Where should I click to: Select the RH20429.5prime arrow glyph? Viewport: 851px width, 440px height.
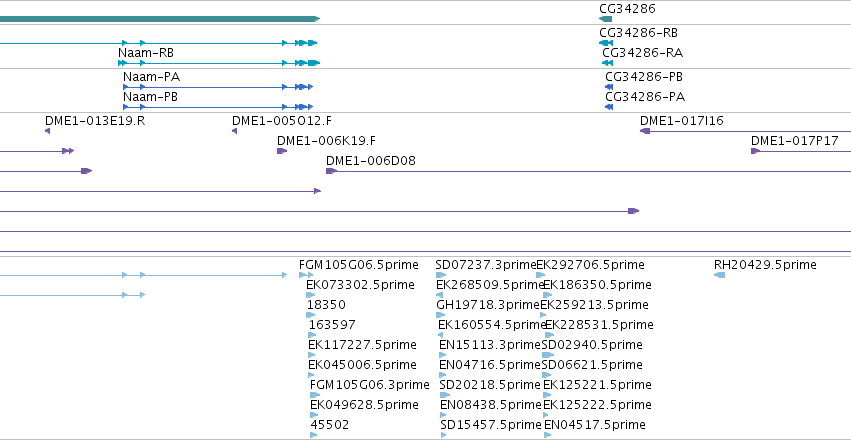click(x=720, y=275)
